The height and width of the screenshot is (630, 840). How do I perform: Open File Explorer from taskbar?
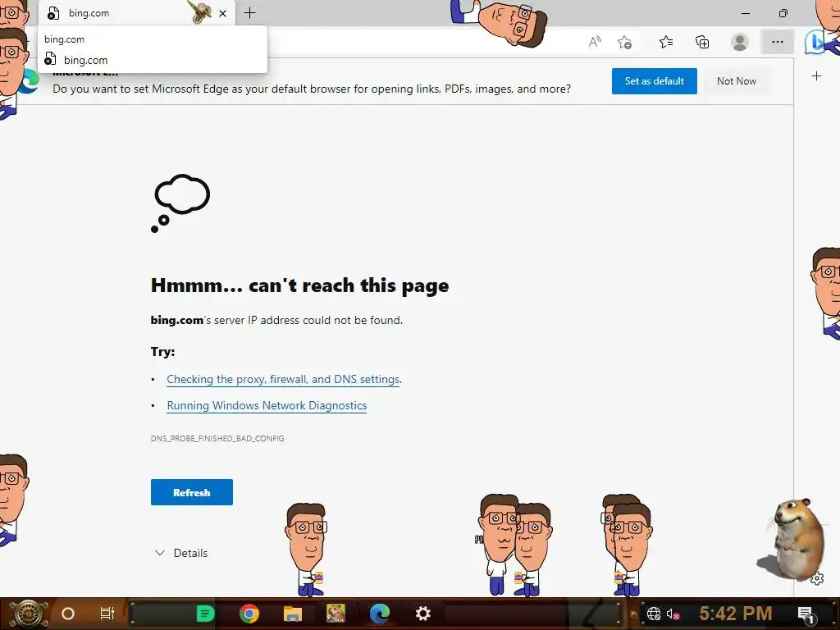click(293, 614)
